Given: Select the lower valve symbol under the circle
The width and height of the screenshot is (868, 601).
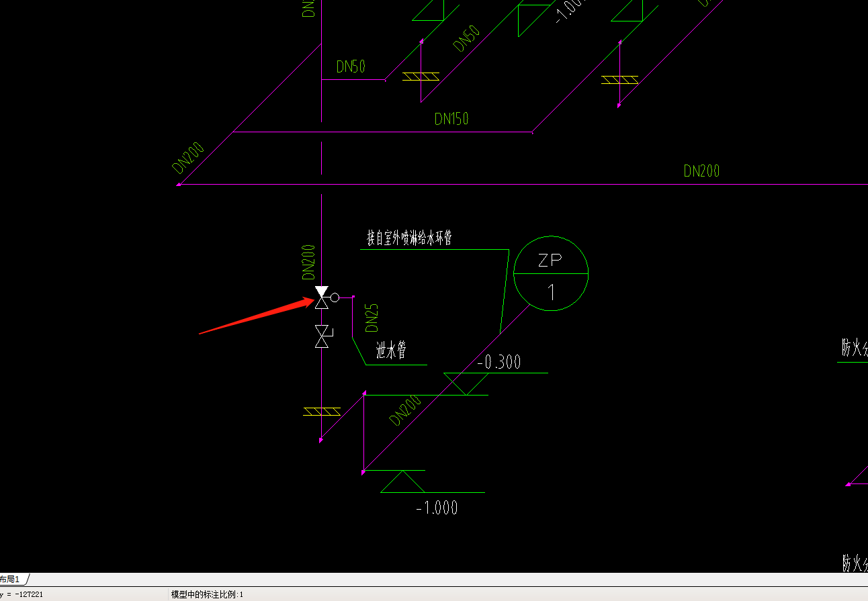Looking at the screenshot, I should click(323, 336).
